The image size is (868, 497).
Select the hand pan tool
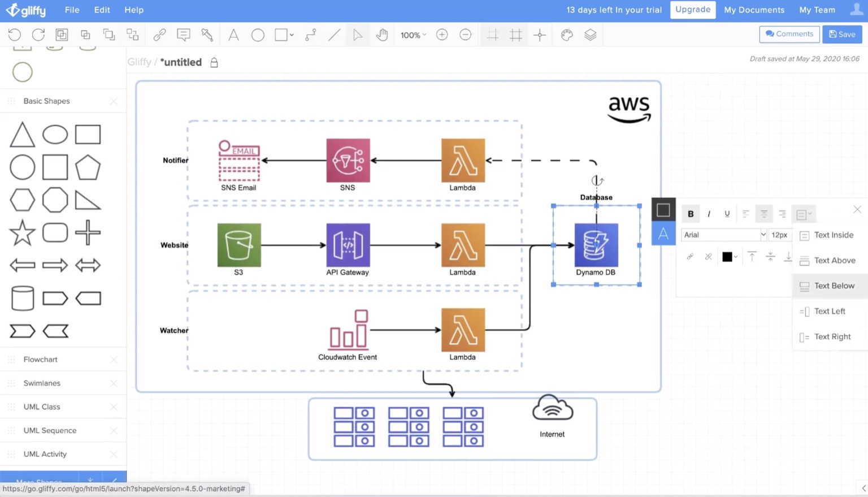[382, 34]
